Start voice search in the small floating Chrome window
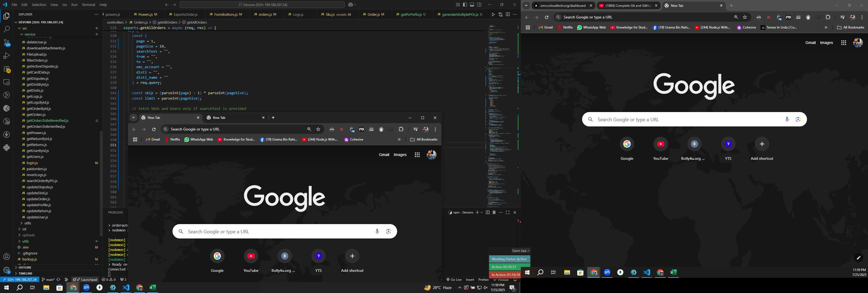The height and width of the screenshot is (293, 868). (x=377, y=231)
